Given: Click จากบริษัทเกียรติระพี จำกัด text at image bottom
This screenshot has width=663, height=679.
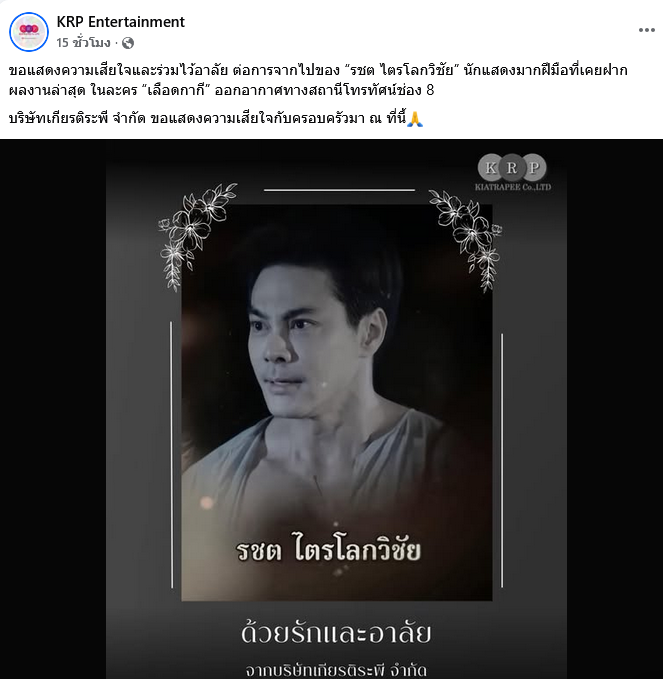Looking at the screenshot, I should click(336, 671).
